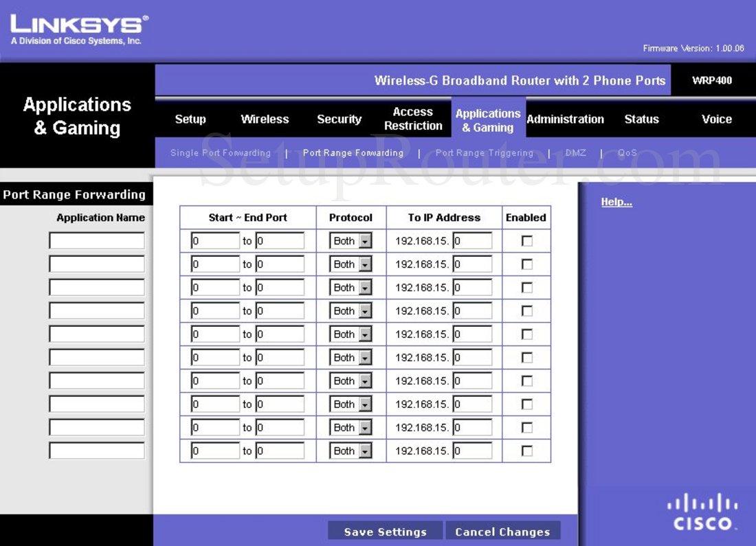Open the QoS page

pyautogui.click(x=627, y=152)
